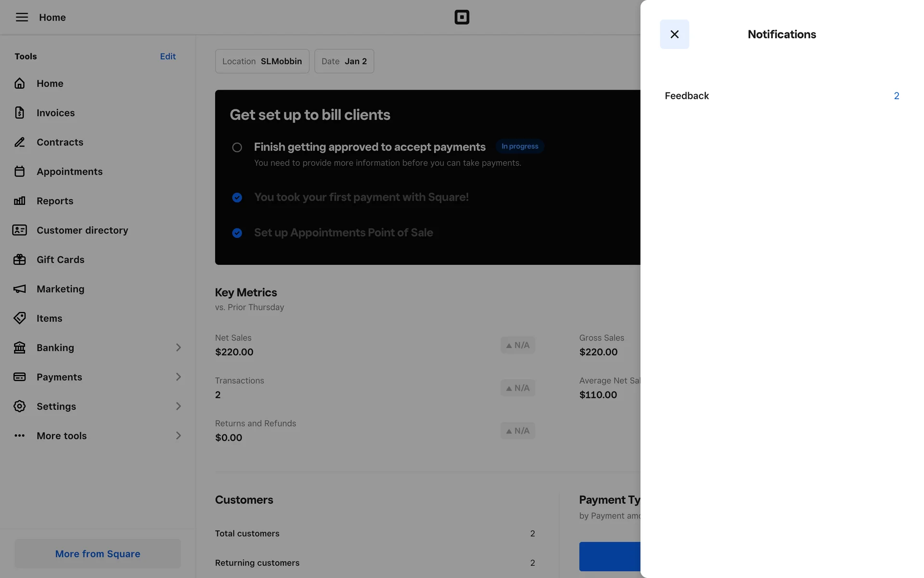Image resolution: width=924 pixels, height=578 pixels.
Task: Open the Customer directory menu item
Action: [x=82, y=230]
